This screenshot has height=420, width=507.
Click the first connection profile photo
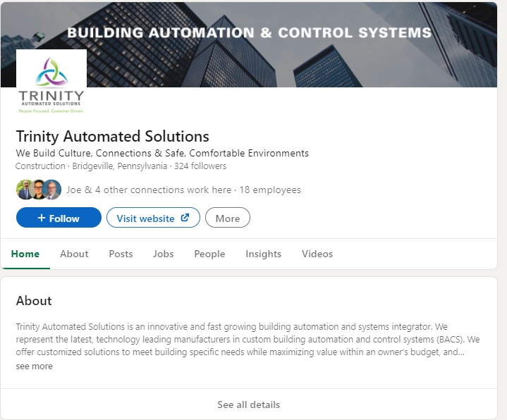point(24,190)
